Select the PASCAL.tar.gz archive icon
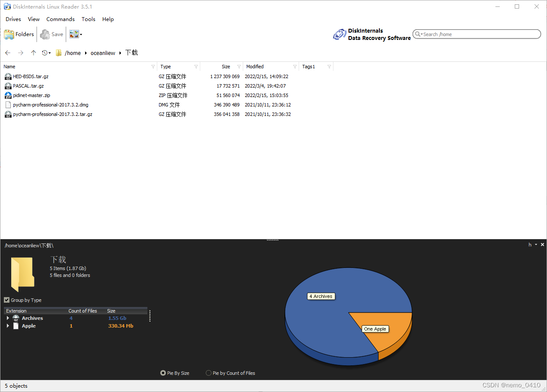This screenshot has width=547, height=392. [8, 86]
